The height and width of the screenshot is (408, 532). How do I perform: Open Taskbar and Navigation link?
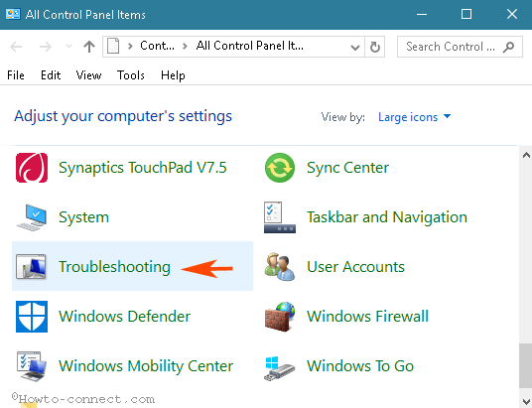coord(387,217)
